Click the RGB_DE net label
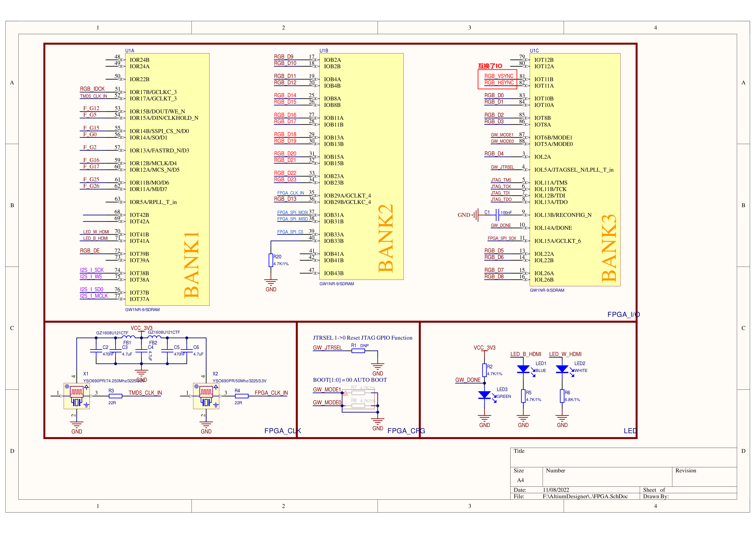The width and height of the screenshot is (756, 534). point(90,251)
